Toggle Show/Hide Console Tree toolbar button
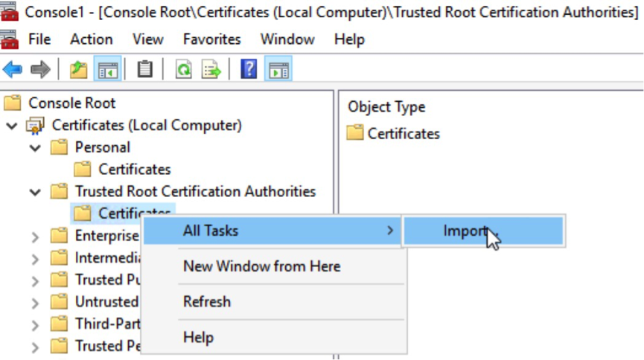 click(x=107, y=70)
